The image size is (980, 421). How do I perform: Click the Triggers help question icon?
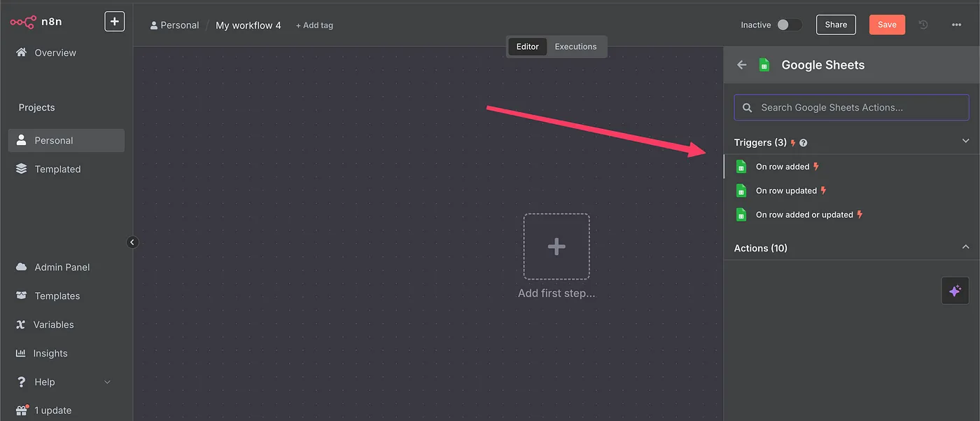(x=804, y=143)
